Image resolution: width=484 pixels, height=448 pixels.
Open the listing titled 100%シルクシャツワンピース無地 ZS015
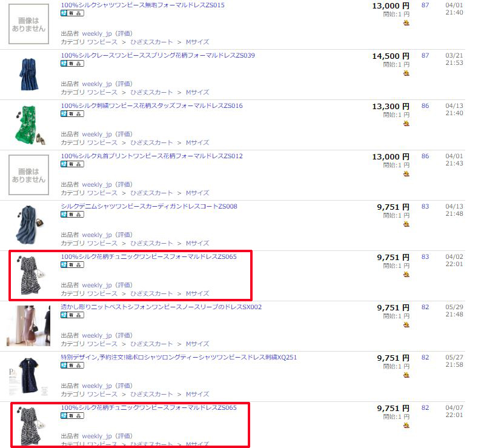pyautogui.click(x=142, y=5)
